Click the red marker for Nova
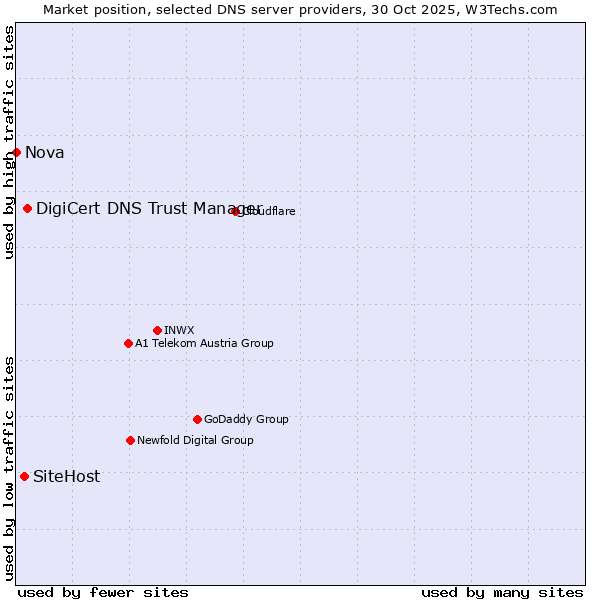 (x=17, y=153)
